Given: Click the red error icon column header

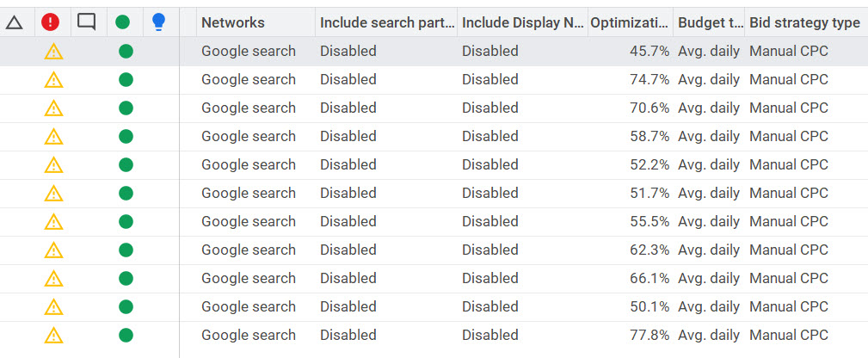Looking at the screenshot, I should 51,22.
